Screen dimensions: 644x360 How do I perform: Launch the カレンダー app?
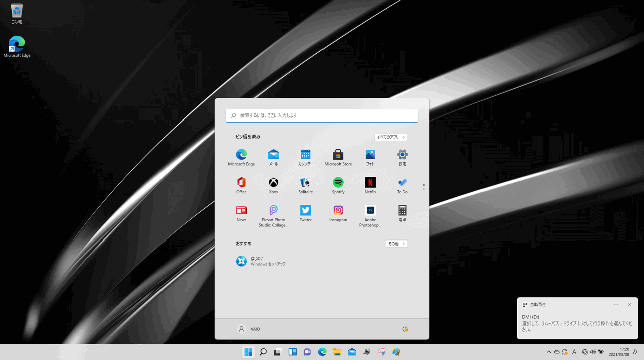pos(305,157)
